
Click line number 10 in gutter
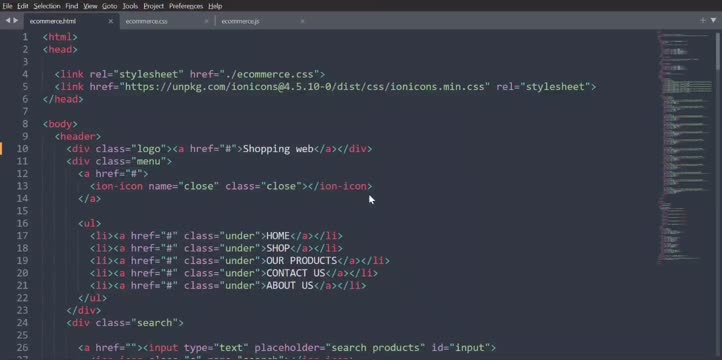pos(23,149)
